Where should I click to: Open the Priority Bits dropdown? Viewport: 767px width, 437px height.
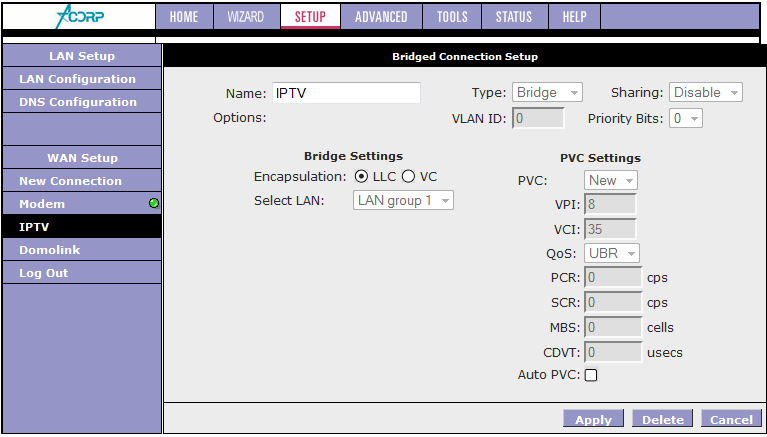687,119
